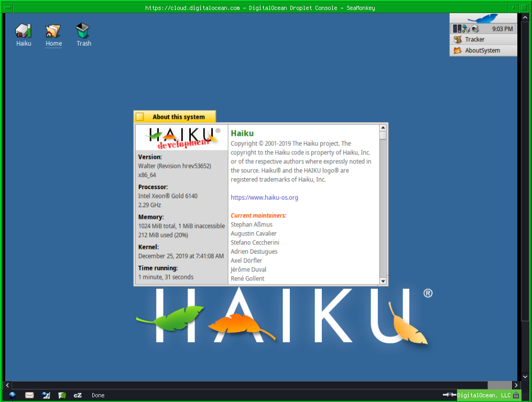Click the 9:03 PM clock
This screenshot has width=532, height=402.
click(502, 29)
